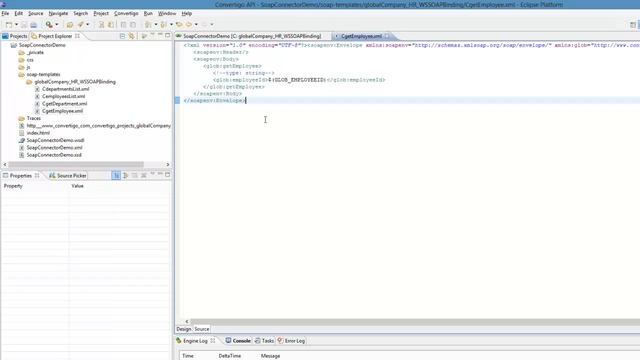Click the Print toolbar icon
The height and width of the screenshot is (360, 640).
pyautogui.click(x=33, y=25)
